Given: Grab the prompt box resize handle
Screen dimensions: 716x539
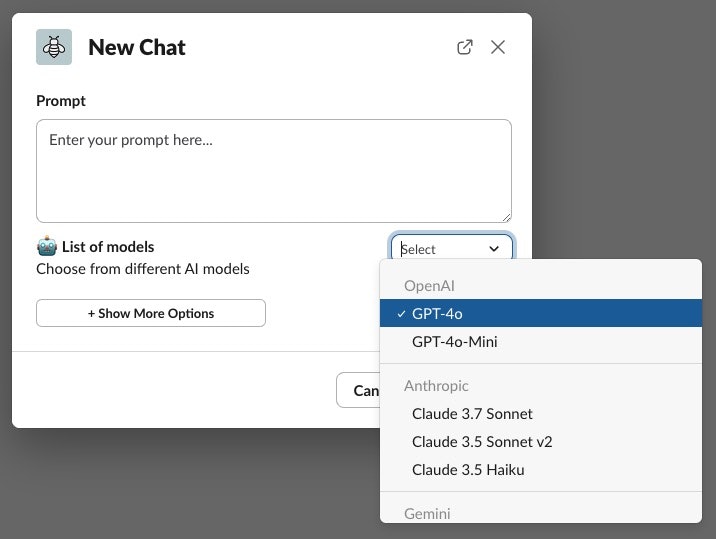Looking at the screenshot, I should pos(506,216).
